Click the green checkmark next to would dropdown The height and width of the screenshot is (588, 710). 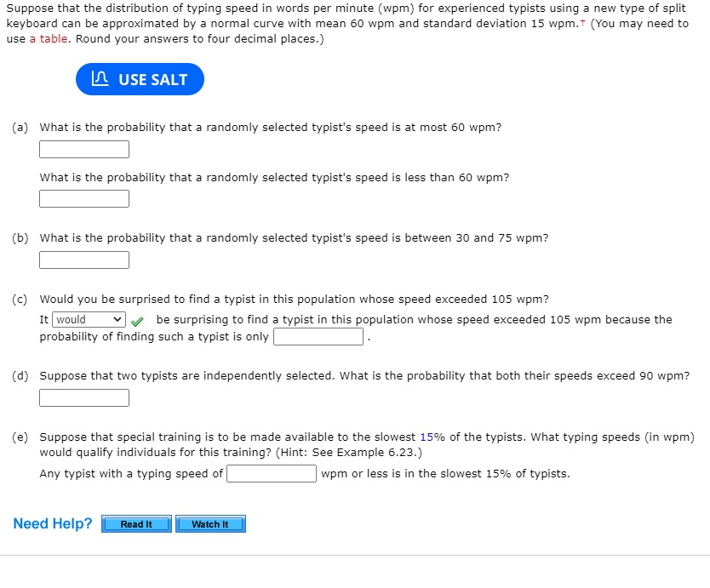[x=137, y=323]
